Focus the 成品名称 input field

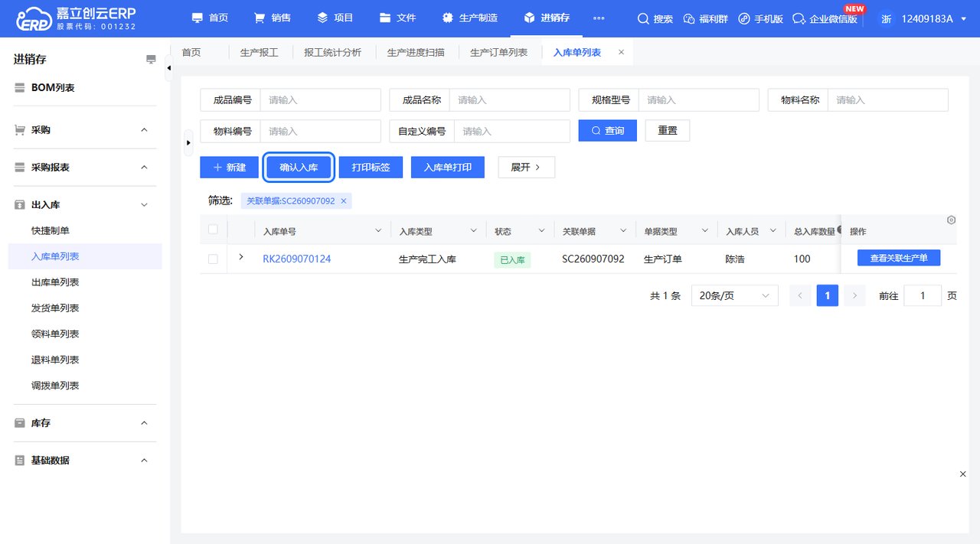(x=509, y=100)
